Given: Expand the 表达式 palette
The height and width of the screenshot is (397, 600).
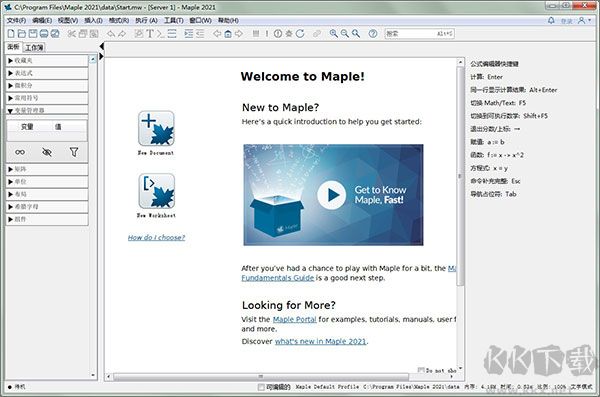Looking at the screenshot, I should coord(47,73).
